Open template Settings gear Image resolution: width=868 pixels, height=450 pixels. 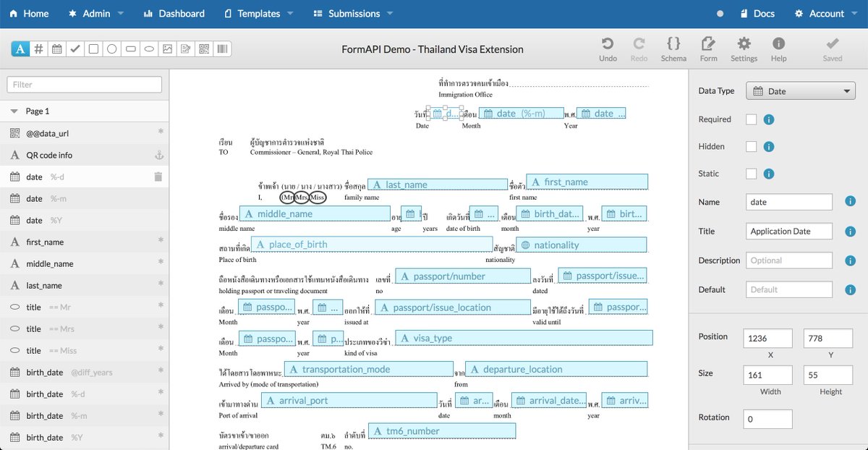click(x=744, y=49)
